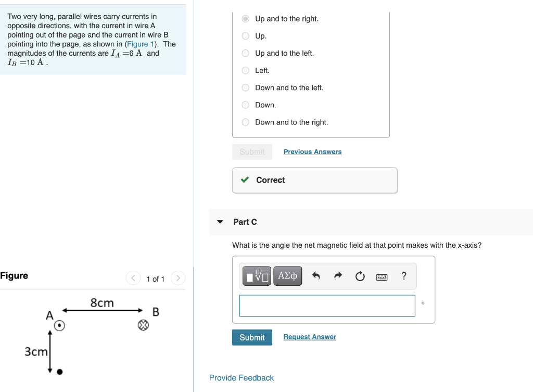Open the Previous Answers link

pyautogui.click(x=313, y=151)
